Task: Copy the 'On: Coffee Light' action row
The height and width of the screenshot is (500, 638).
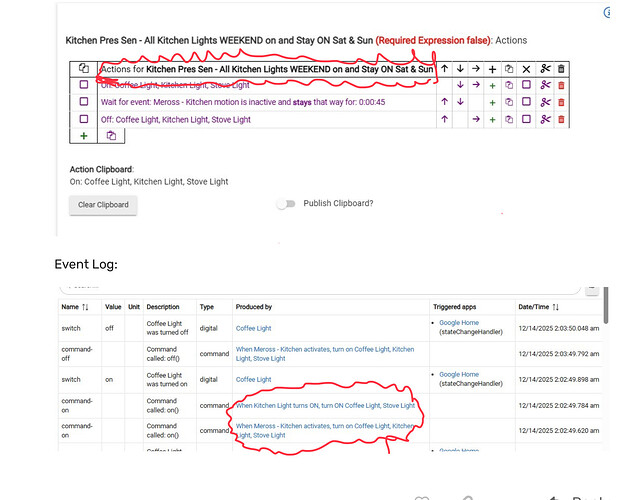Action: [509, 86]
